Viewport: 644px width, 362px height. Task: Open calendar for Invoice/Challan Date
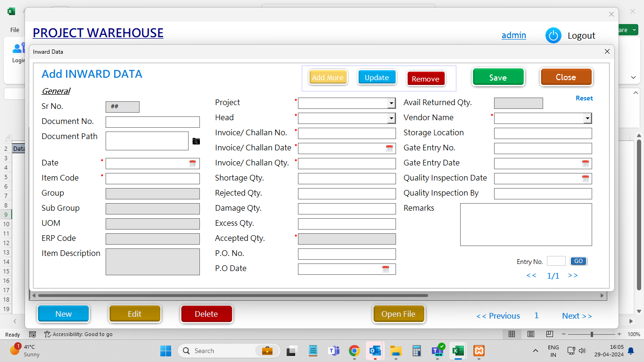(x=389, y=148)
